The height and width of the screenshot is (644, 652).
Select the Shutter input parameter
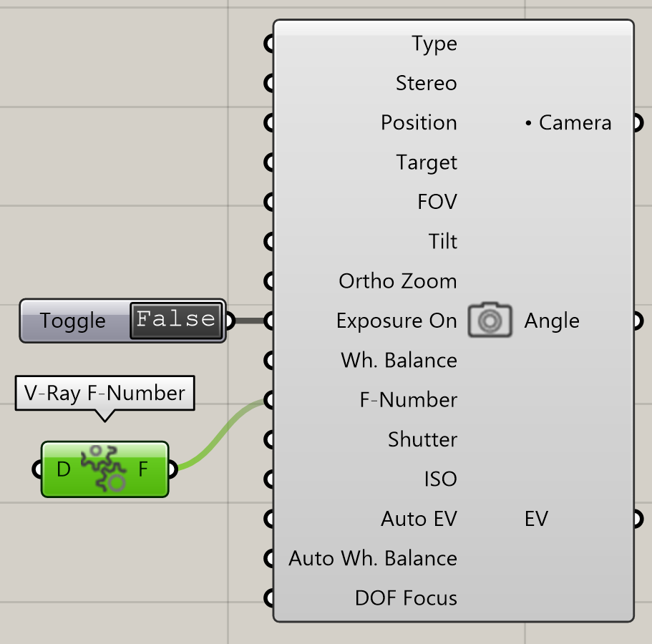coord(422,439)
